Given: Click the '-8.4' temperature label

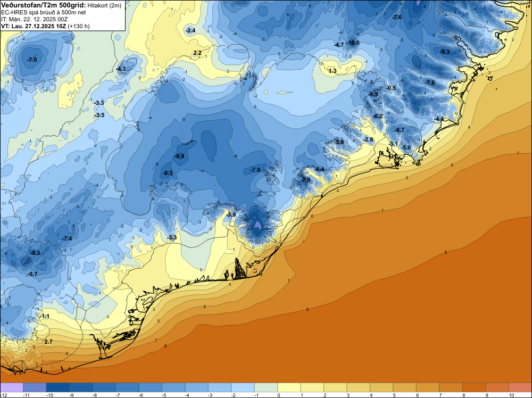Looking at the screenshot, I should pyautogui.click(x=179, y=156).
